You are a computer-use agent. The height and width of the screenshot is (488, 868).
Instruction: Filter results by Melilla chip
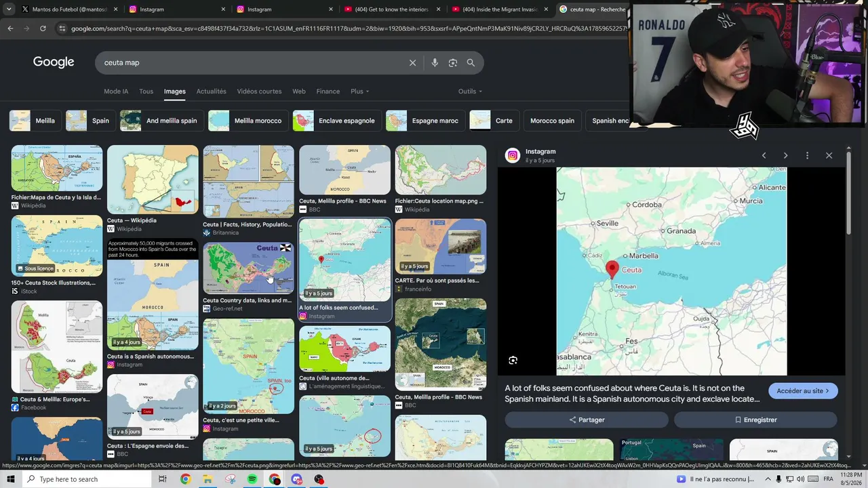pos(35,121)
